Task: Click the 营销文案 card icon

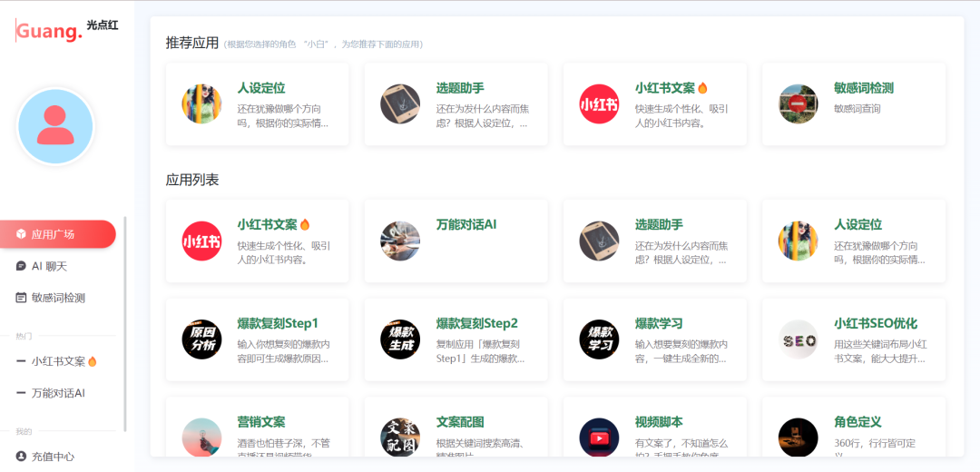Action: [201, 438]
